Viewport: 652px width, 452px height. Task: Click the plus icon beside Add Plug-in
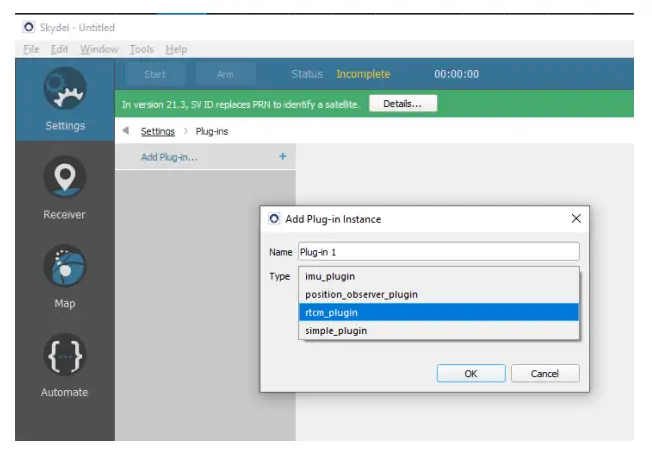[x=283, y=156]
